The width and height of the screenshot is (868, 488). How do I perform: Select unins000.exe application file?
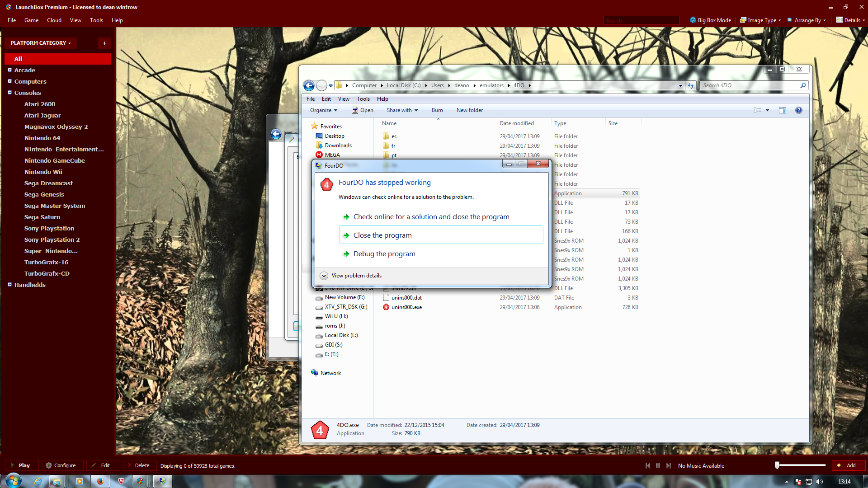point(406,307)
